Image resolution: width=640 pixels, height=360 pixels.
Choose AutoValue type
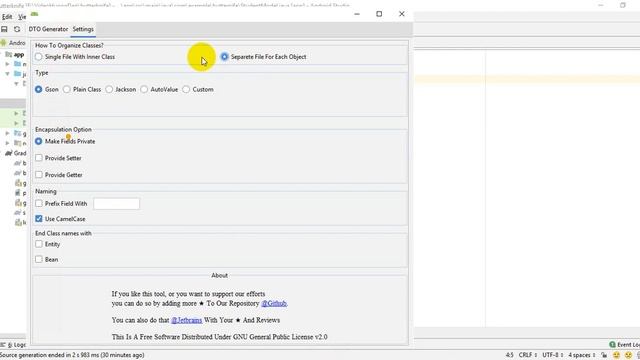(x=144, y=89)
